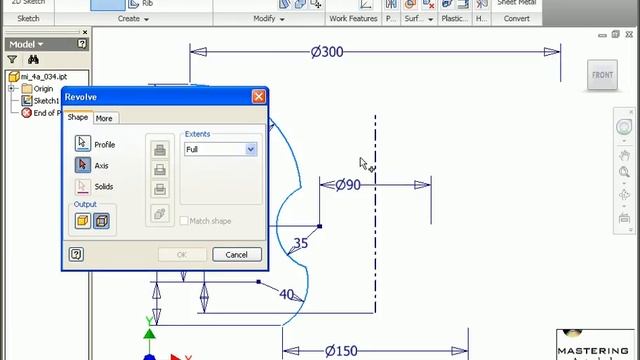Image resolution: width=640 pixels, height=360 pixels.
Task: Click the Ø90 dimension
Action: 348,185
